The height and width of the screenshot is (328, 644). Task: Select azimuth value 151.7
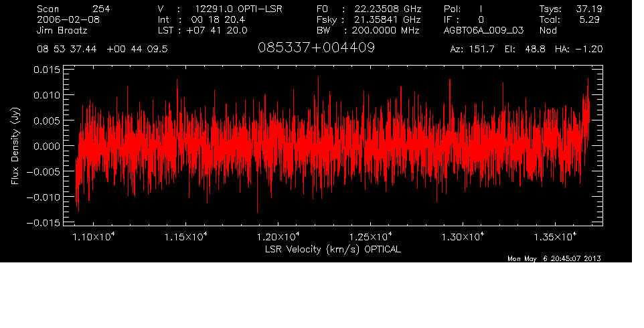[x=481, y=50]
